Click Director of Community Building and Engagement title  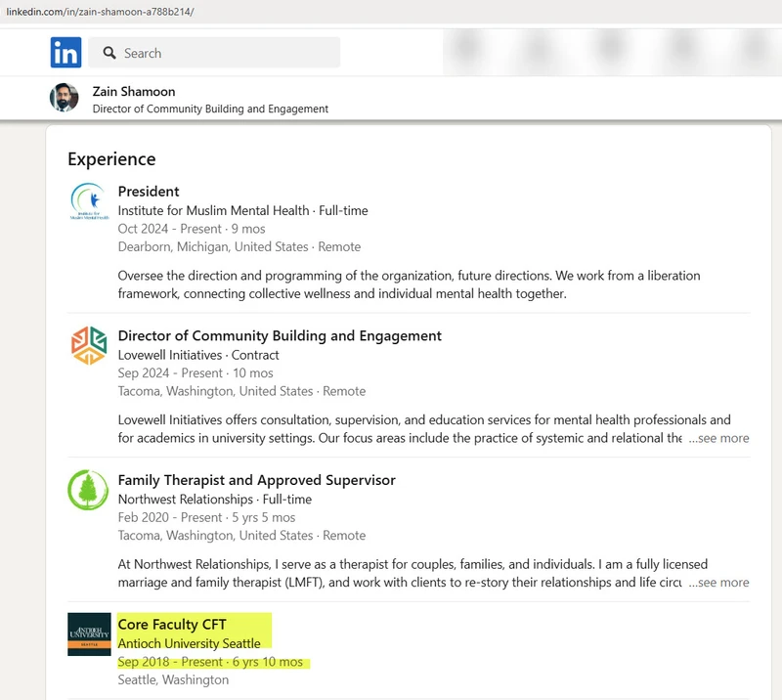point(278,334)
